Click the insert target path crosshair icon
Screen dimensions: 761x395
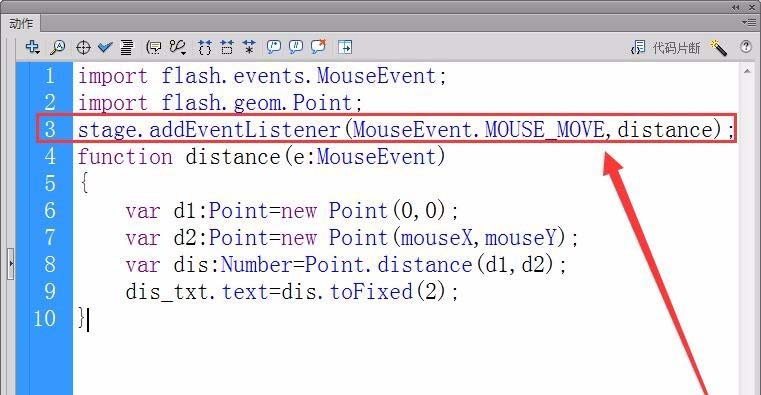83,48
